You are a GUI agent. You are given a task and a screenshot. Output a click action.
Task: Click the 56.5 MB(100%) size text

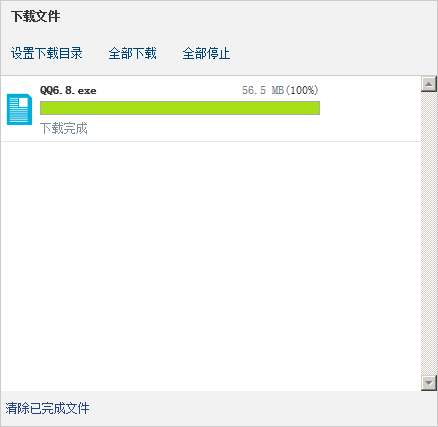[x=280, y=90]
